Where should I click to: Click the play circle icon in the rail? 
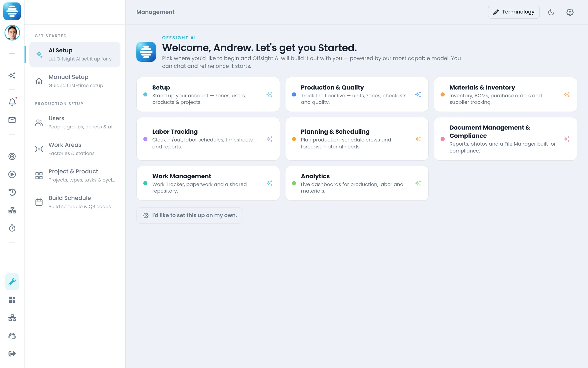(12, 174)
